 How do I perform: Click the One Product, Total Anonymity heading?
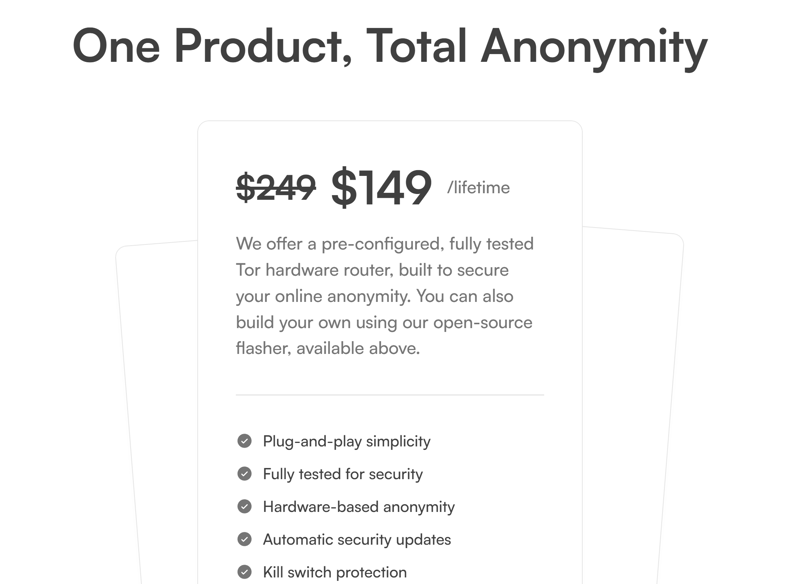pyautogui.click(x=390, y=47)
